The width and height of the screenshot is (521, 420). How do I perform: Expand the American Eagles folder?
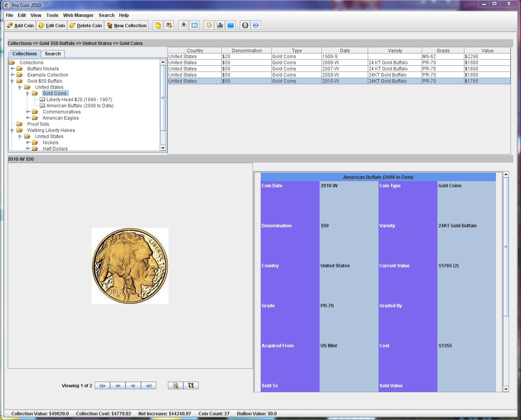pyautogui.click(x=28, y=118)
